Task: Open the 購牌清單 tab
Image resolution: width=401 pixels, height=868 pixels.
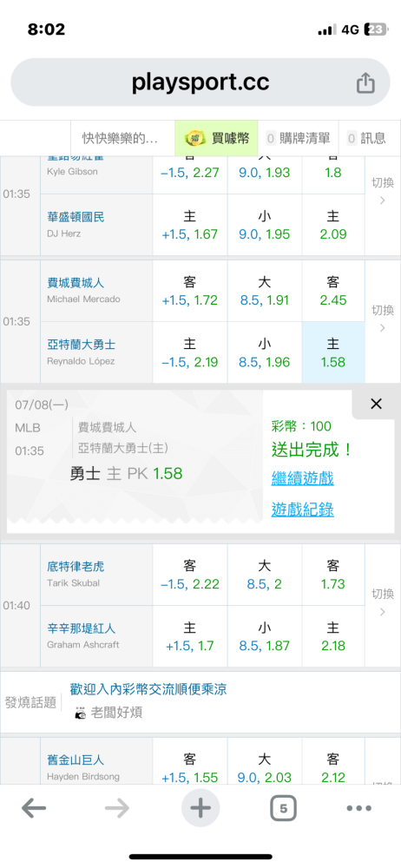Action: tap(298, 138)
